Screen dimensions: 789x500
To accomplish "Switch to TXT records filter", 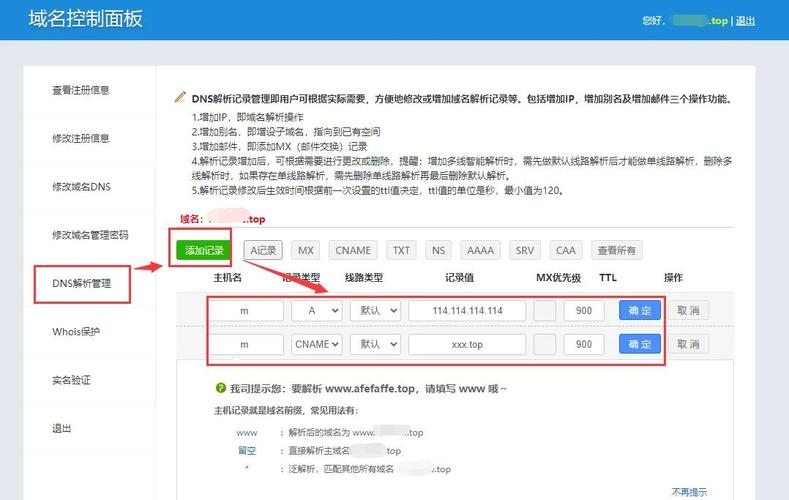I will (x=401, y=250).
